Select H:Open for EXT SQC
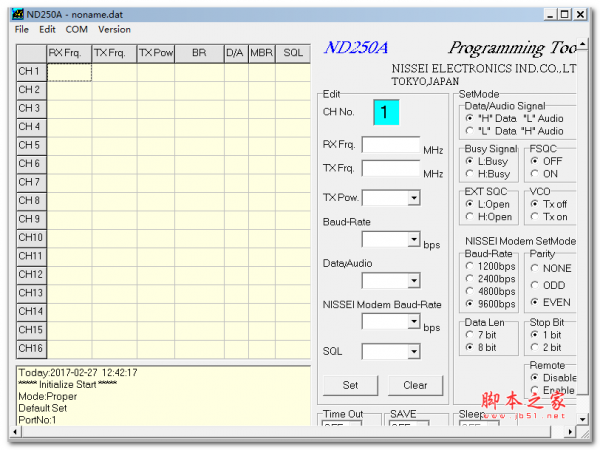Image resolution: width=600 pixels, height=450 pixels. (489, 217)
